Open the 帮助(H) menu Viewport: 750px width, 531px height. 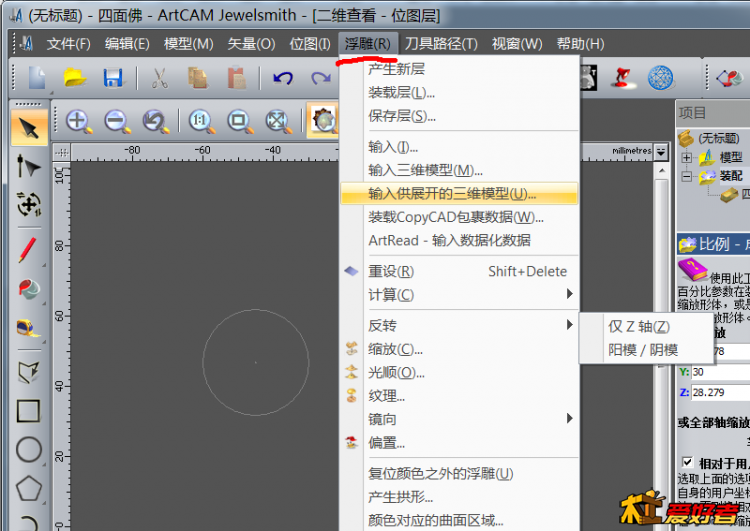tap(580, 44)
